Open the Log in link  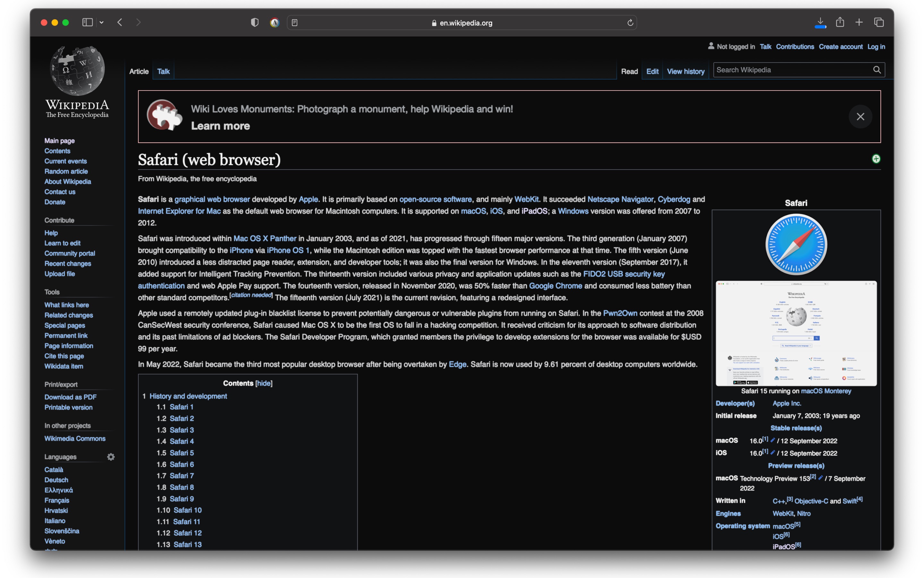(876, 47)
